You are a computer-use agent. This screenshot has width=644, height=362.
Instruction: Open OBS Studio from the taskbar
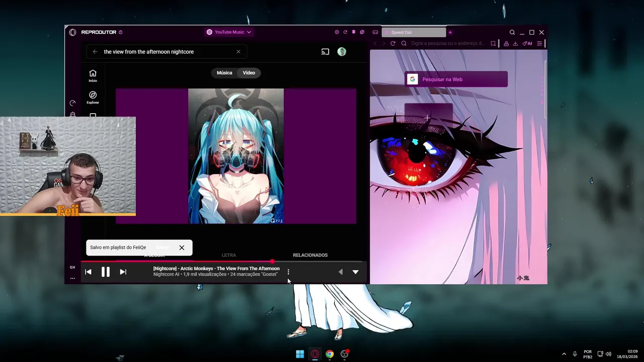click(x=345, y=354)
